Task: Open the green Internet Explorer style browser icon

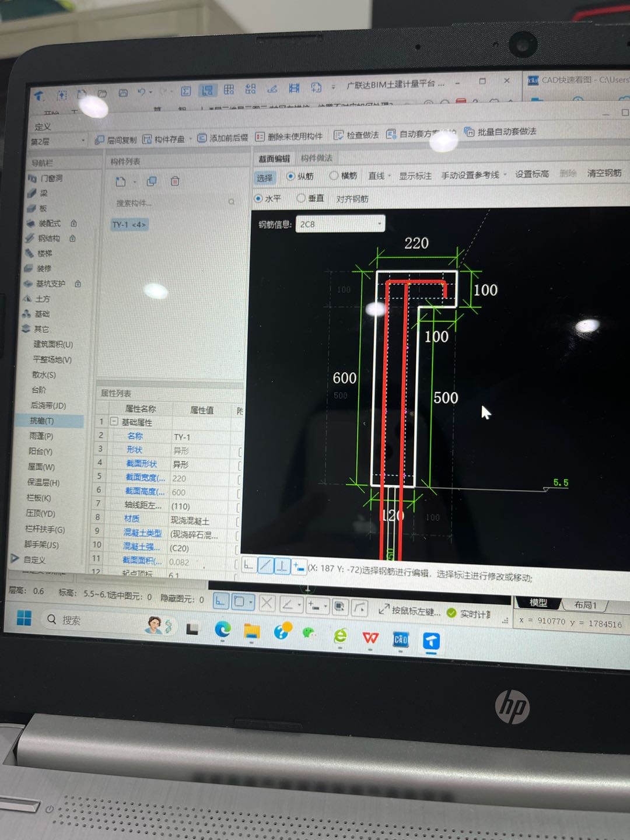Action: tap(341, 635)
